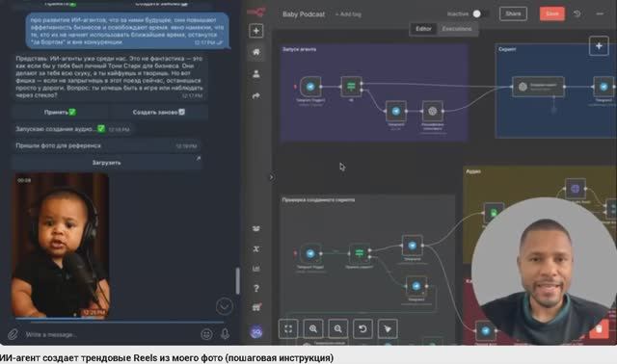Image resolution: width=617 pixels, height=364 pixels.
Task: Click the microphone voice message icon
Action: pos(225,334)
